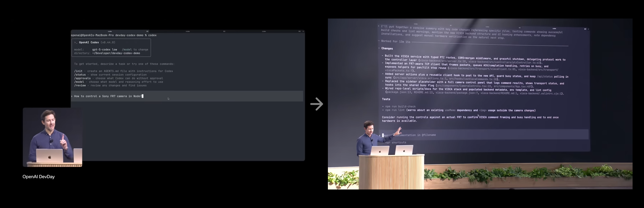
Task: Click the /init command line
Action: (x=123, y=71)
